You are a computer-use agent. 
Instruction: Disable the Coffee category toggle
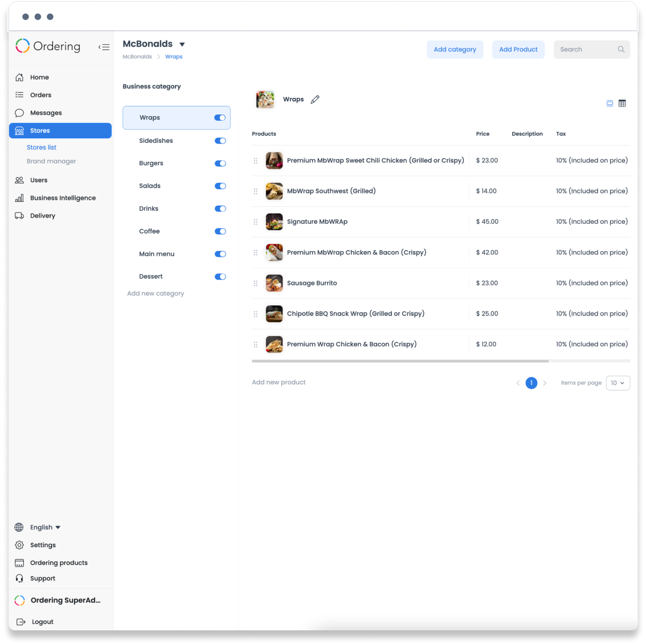click(x=220, y=231)
